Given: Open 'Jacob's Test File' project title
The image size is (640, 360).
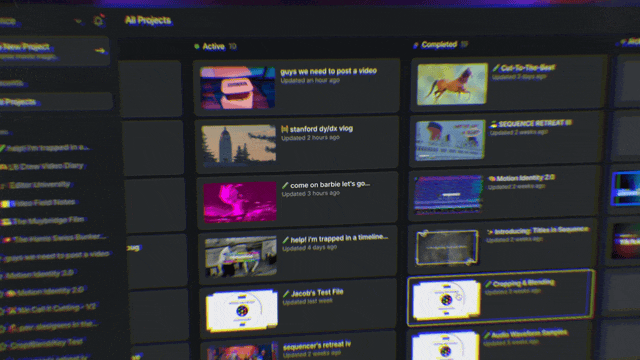Looking at the screenshot, I should coord(317,293).
